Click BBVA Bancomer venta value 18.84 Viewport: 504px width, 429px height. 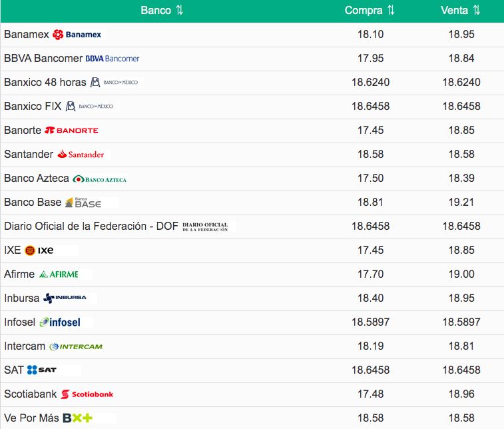click(x=461, y=58)
